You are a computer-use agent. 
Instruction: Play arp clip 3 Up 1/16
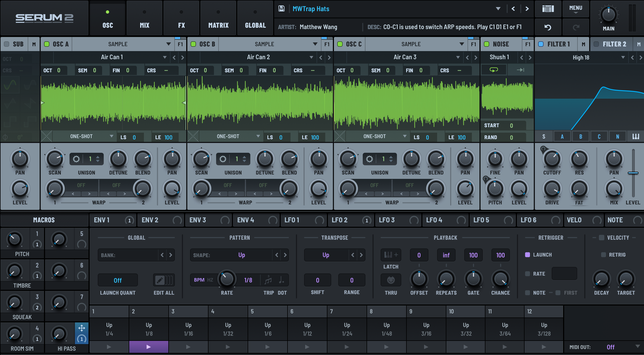(x=188, y=347)
